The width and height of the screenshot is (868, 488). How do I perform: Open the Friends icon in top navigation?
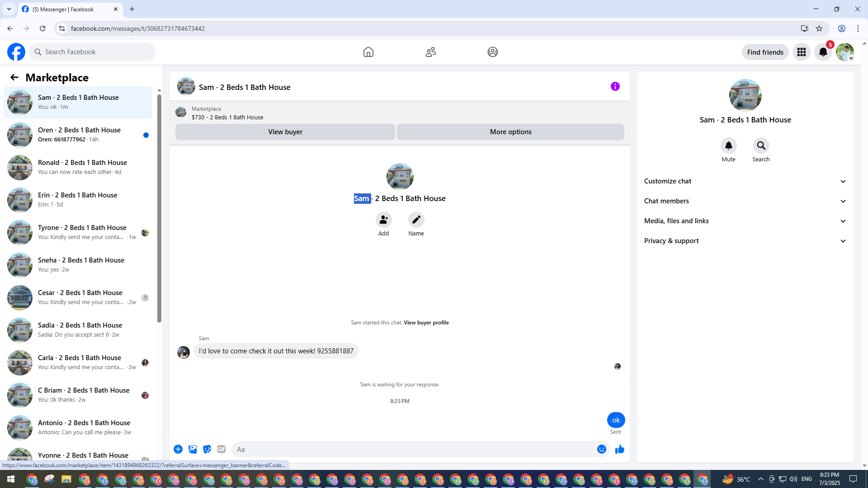pyautogui.click(x=430, y=52)
